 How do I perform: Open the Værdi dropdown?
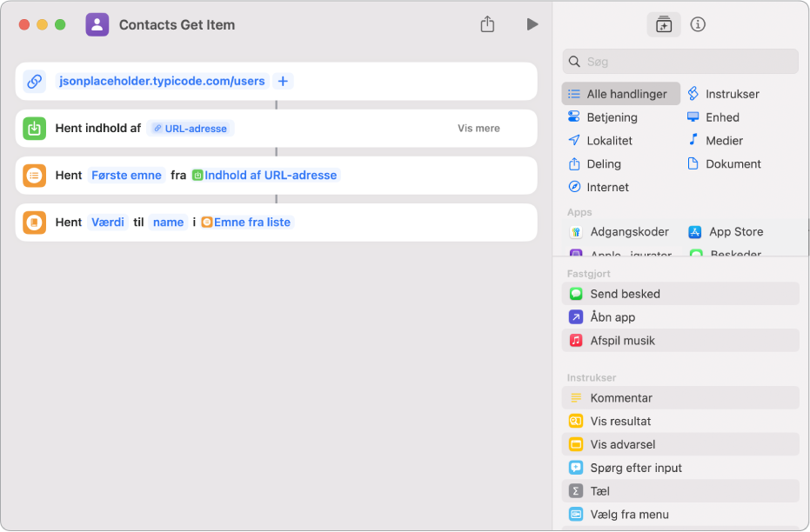108,222
